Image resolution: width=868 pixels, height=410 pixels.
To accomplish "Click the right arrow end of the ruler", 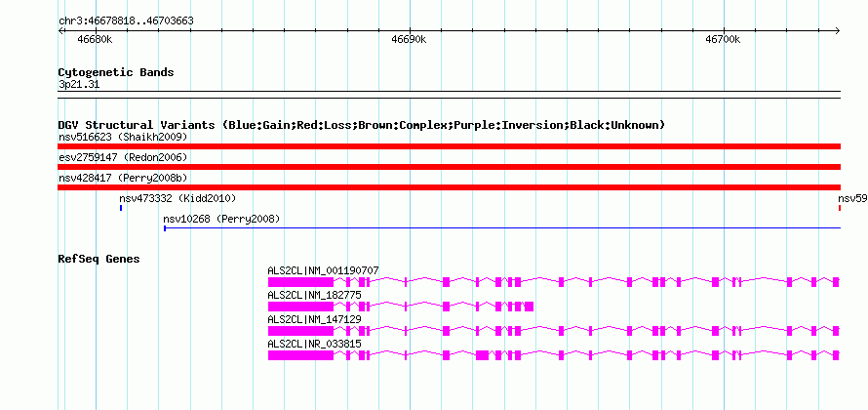I will pyautogui.click(x=838, y=31).
